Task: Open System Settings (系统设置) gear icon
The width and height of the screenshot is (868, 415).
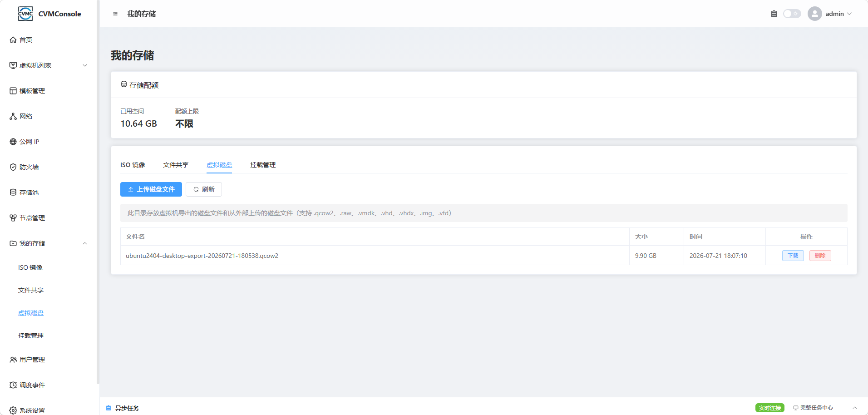Action: (13, 410)
